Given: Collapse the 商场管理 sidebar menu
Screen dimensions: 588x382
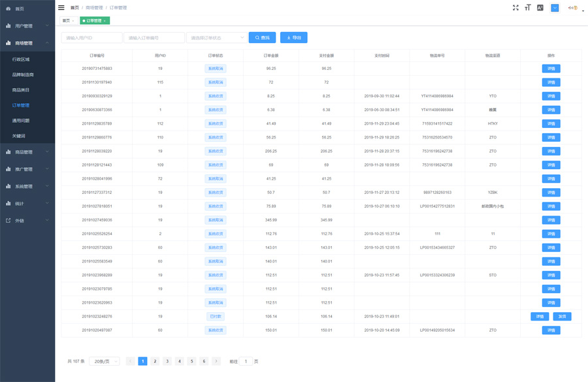Looking at the screenshot, I should point(27,43).
